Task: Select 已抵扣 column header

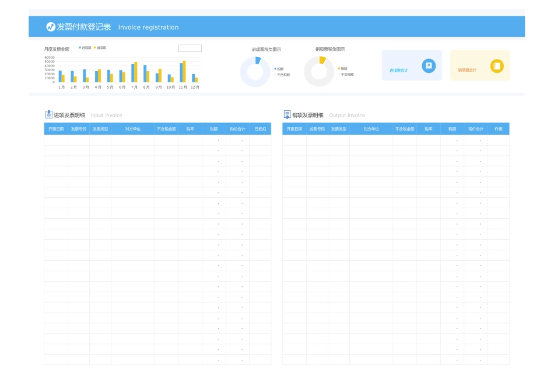Action: pyautogui.click(x=260, y=129)
